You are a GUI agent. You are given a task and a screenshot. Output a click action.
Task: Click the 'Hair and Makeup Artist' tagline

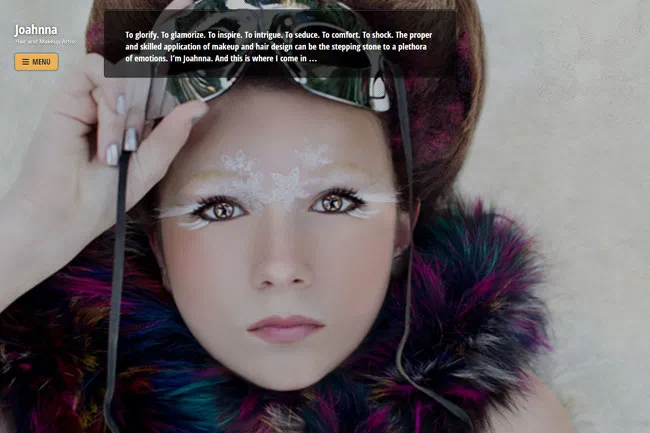click(x=45, y=41)
